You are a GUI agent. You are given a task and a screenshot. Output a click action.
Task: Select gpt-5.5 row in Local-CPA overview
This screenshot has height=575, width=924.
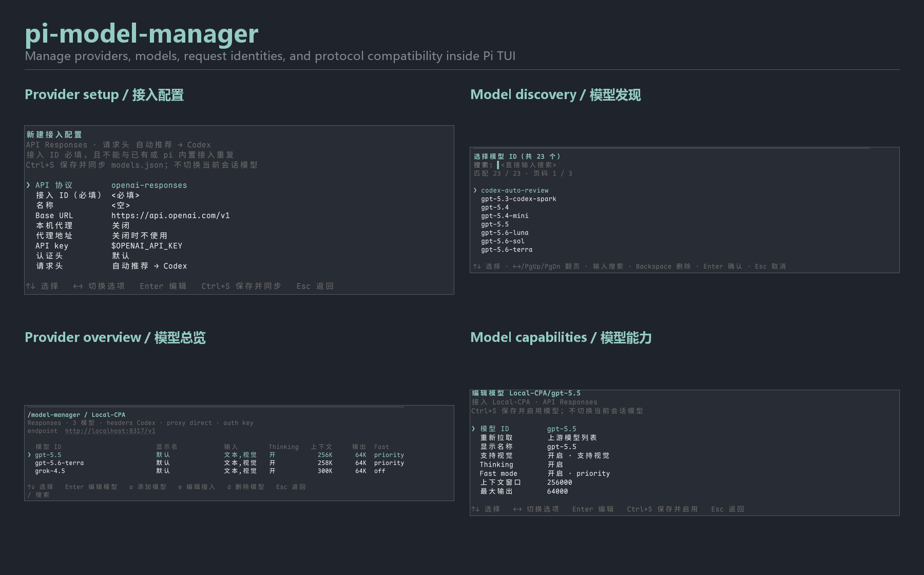[216, 455]
